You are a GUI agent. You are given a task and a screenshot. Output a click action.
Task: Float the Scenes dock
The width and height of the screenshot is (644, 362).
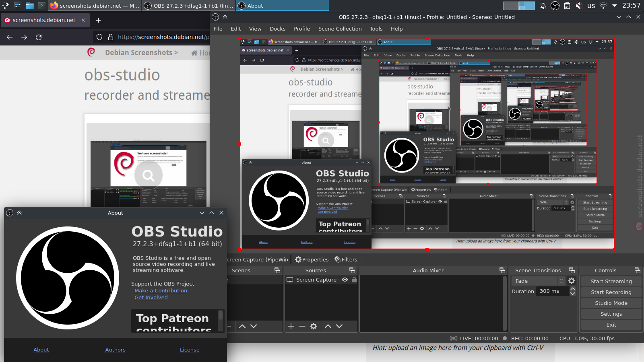277,270
